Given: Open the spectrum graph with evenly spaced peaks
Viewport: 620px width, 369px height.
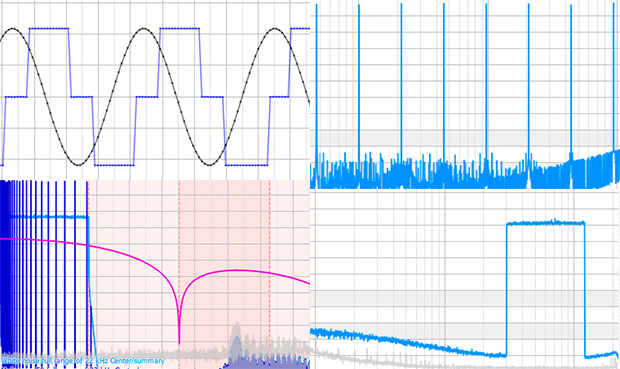Looking at the screenshot, I should [465, 94].
